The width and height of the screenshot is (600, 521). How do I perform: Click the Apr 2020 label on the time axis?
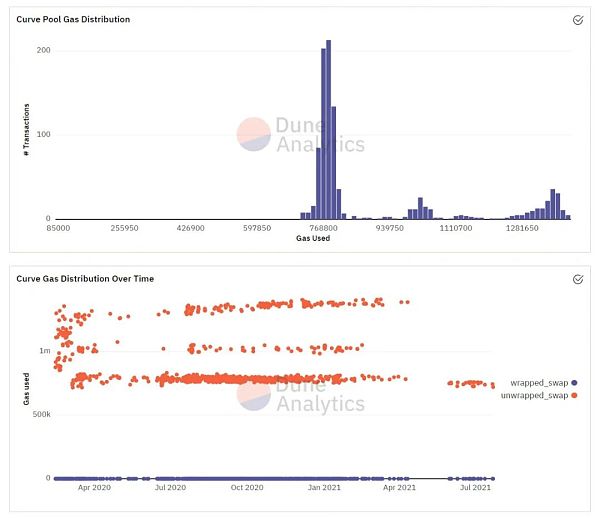coord(93,488)
